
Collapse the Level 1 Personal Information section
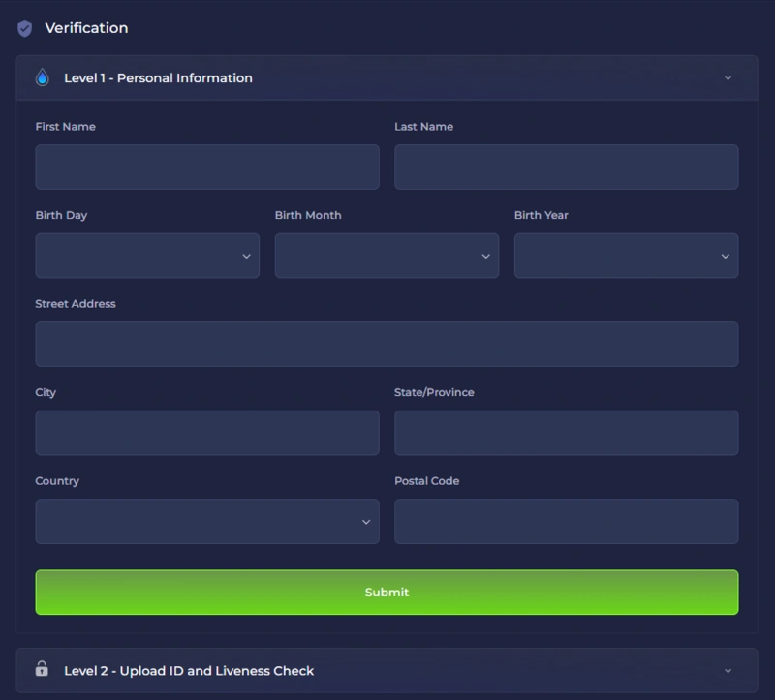(387, 77)
